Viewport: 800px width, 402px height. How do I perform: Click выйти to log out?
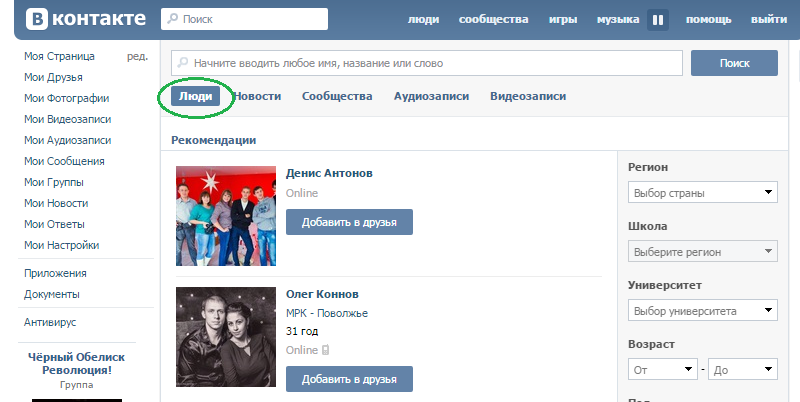[x=768, y=20]
